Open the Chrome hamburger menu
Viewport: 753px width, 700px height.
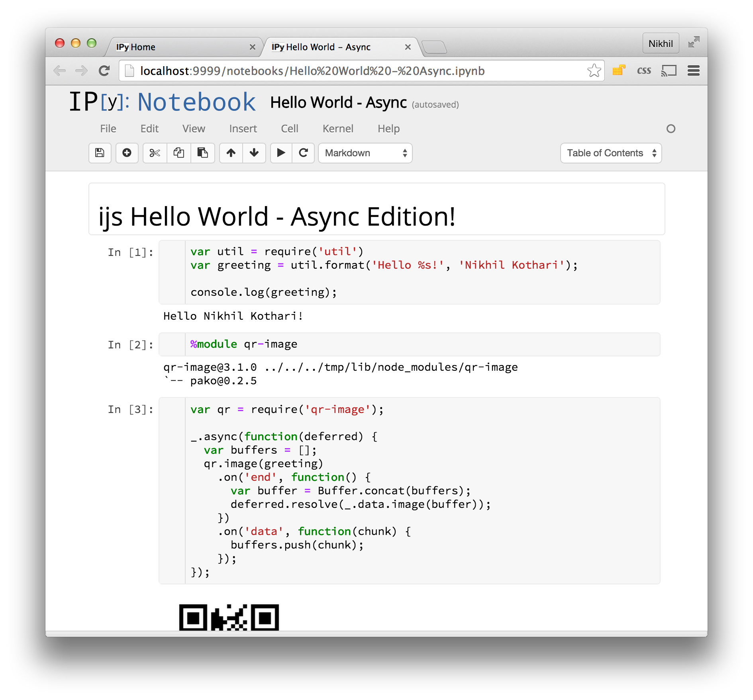(694, 71)
